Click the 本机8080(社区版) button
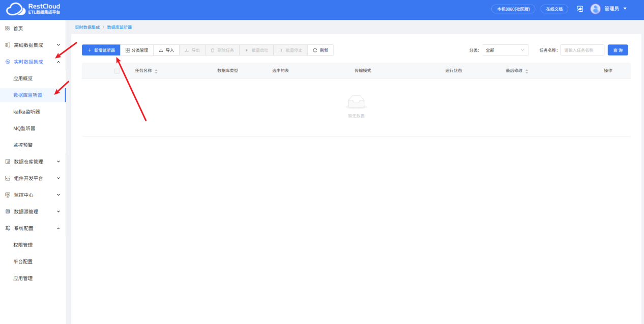This screenshot has height=324, width=644. 513,9
